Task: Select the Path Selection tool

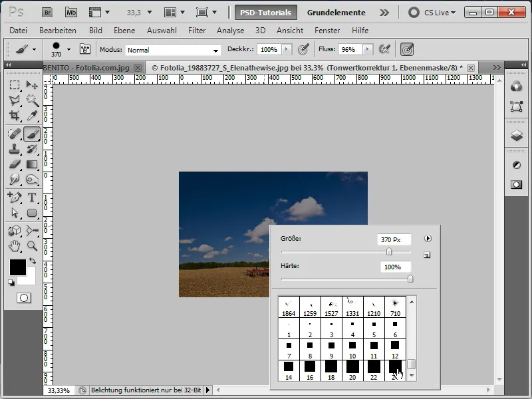Action: 15,213
